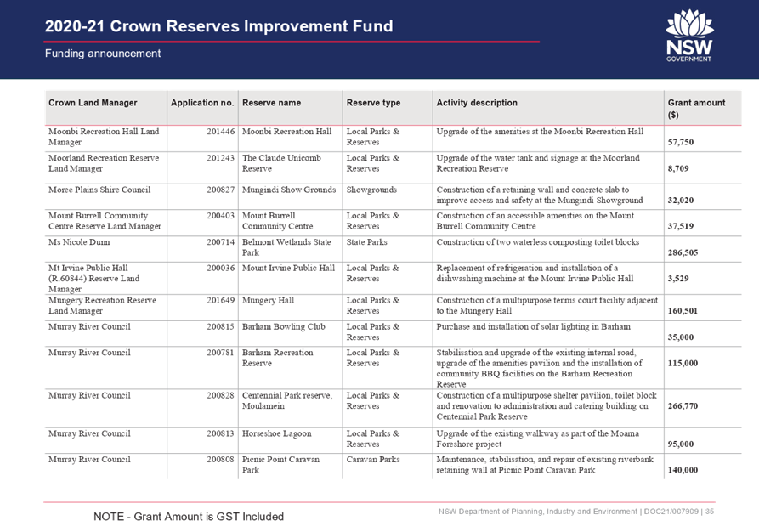Click the GST included note text

188,516
